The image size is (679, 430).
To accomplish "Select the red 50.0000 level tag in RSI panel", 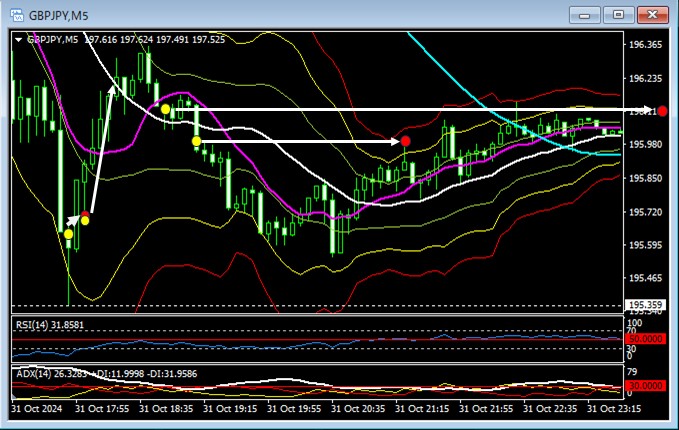I will [x=645, y=341].
